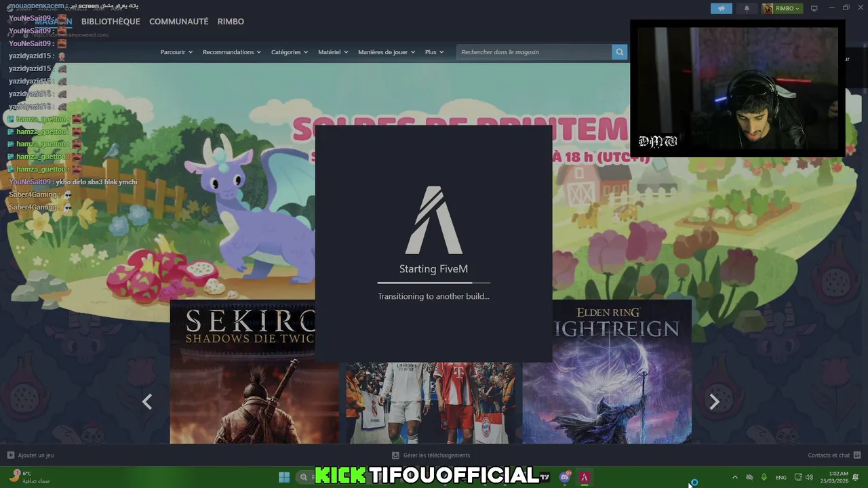Expand the Parcourir store menu
The height and width of the screenshot is (488, 868).
coord(176,52)
